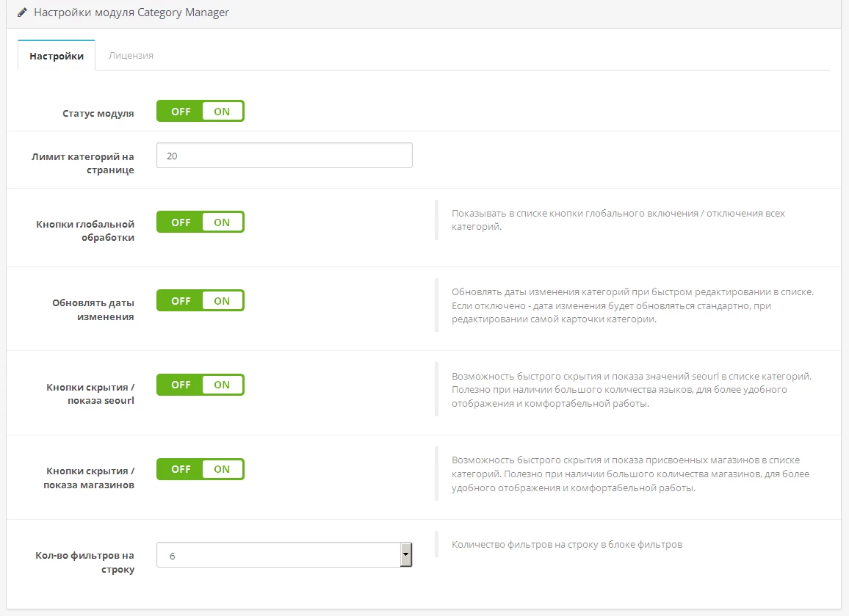Click the Лимит категорий на странице label

[83, 163]
